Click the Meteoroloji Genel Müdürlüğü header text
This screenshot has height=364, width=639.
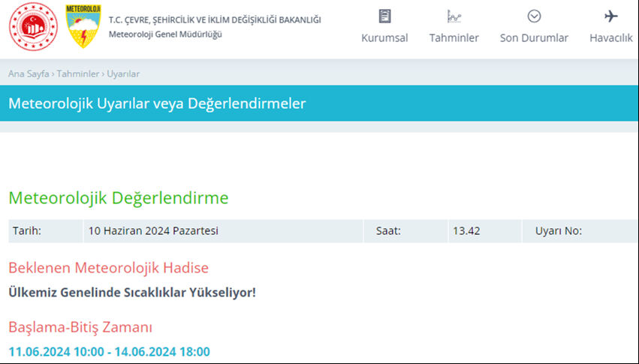tap(165, 34)
